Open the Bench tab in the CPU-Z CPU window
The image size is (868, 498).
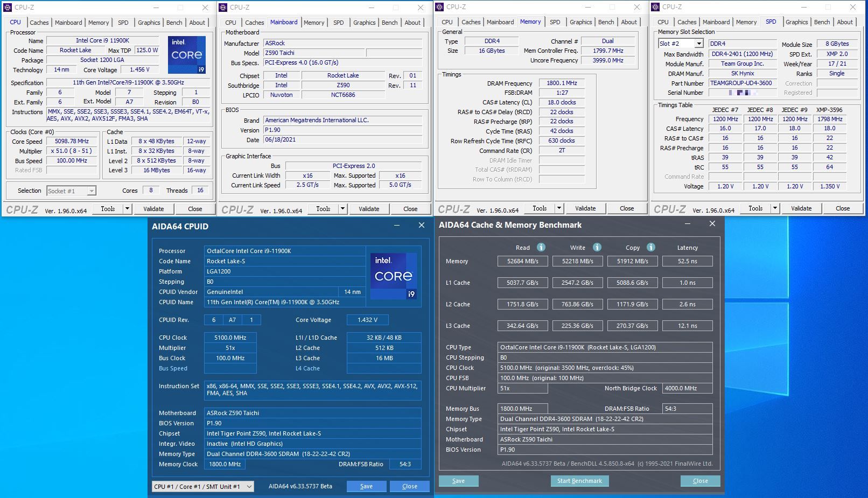click(174, 23)
